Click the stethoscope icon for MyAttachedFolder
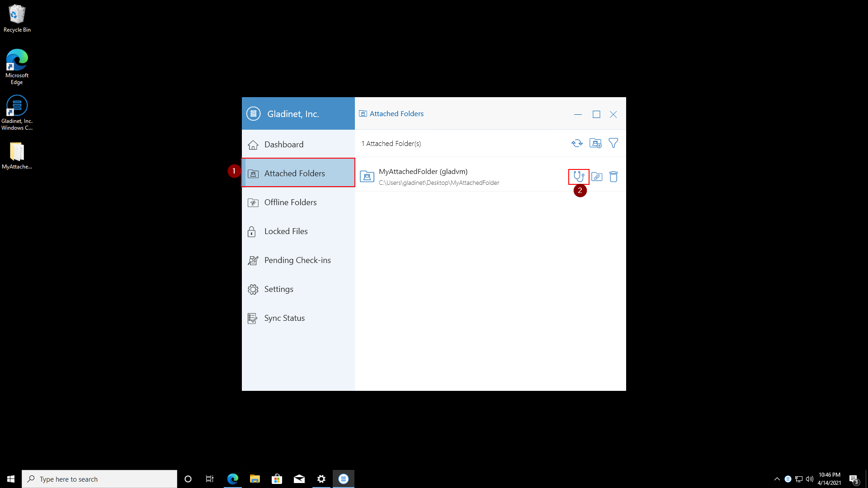The height and width of the screenshot is (488, 868). coord(579,177)
